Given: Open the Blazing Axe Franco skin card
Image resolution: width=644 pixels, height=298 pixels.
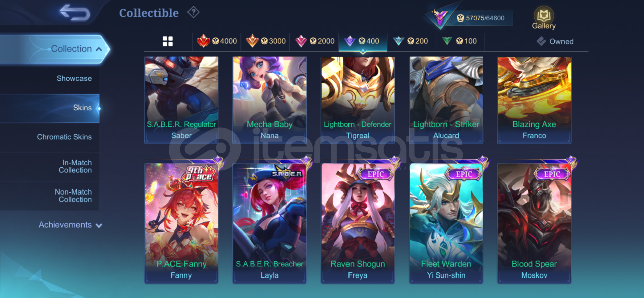Looking at the screenshot, I should (x=534, y=100).
